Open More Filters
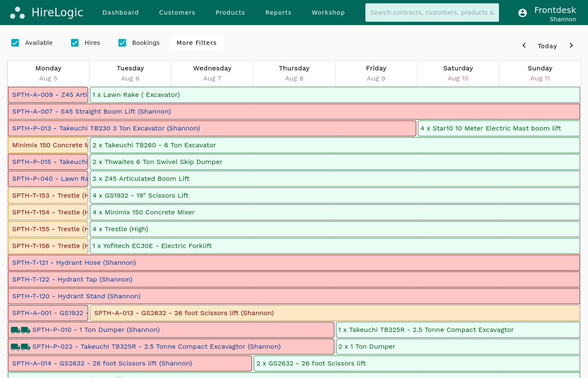 pyautogui.click(x=196, y=43)
